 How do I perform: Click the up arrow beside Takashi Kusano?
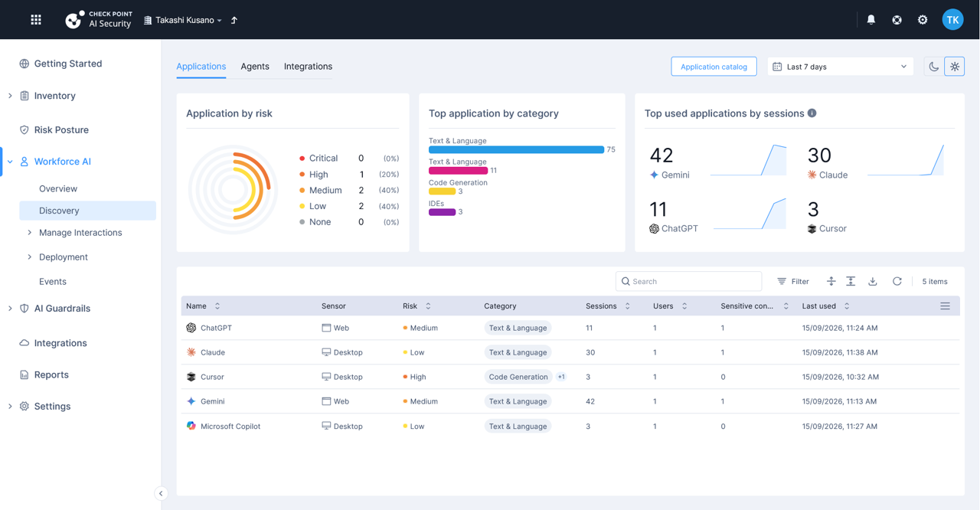pos(234,20)
